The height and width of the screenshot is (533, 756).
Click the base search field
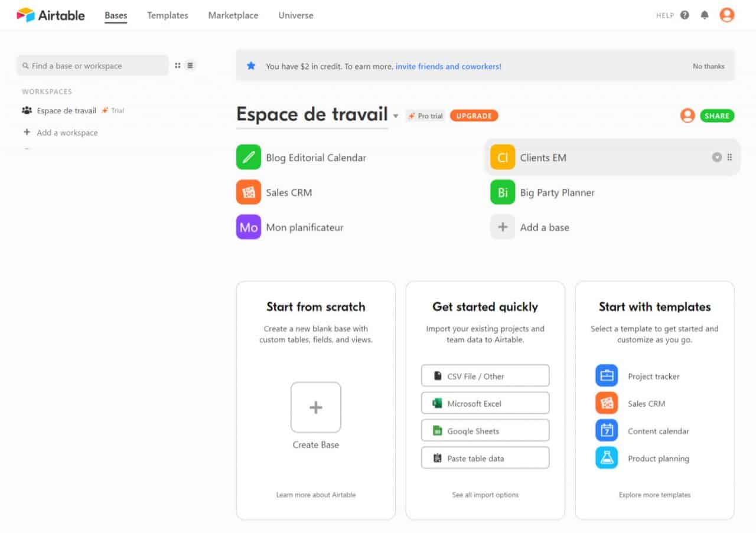coord(92,65)
